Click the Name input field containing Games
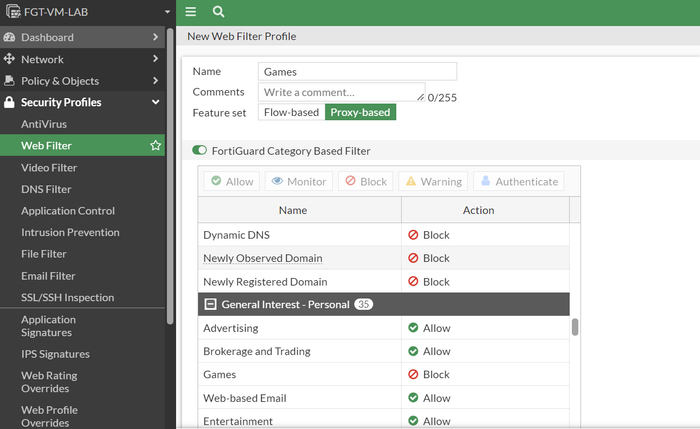Viewport: 700px width, 429px height. (x=357, y=72)
